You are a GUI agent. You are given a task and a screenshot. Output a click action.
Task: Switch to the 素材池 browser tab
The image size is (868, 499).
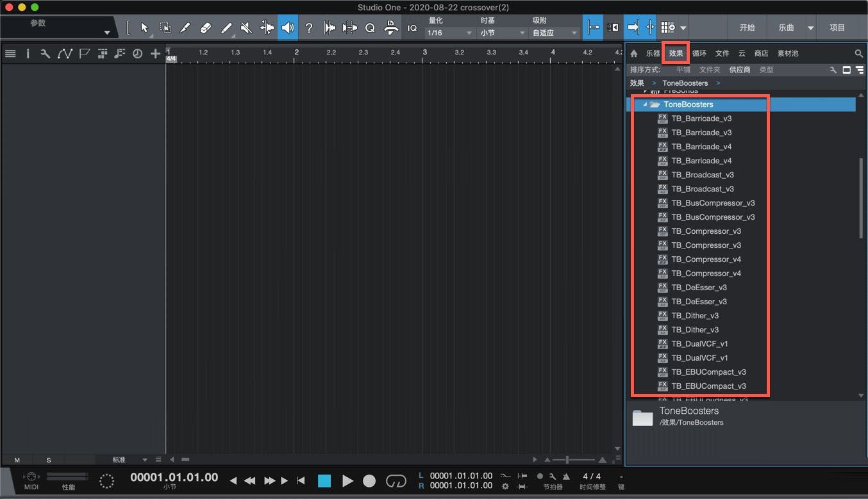788,54
